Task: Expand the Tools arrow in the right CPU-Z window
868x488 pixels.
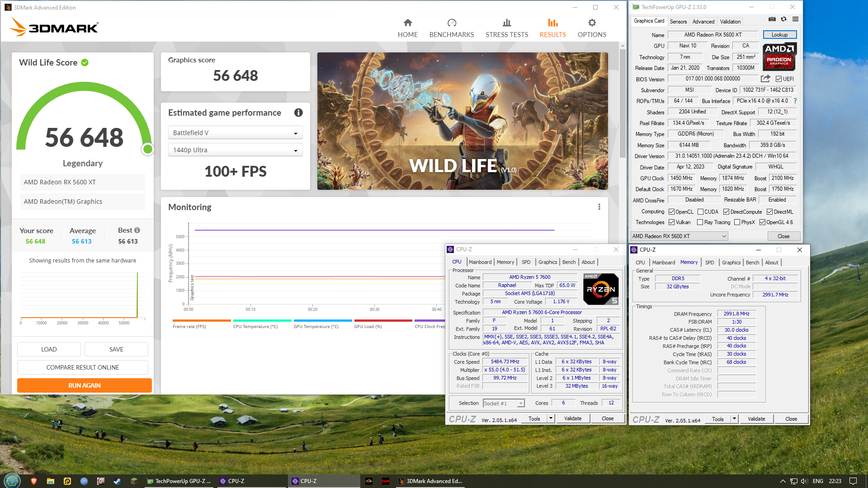Action: (734, 419)
